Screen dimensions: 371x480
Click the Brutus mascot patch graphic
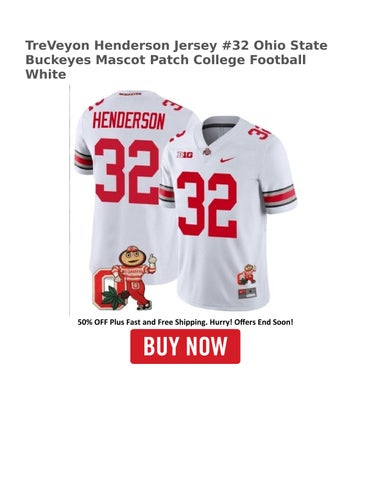(125, 278)
